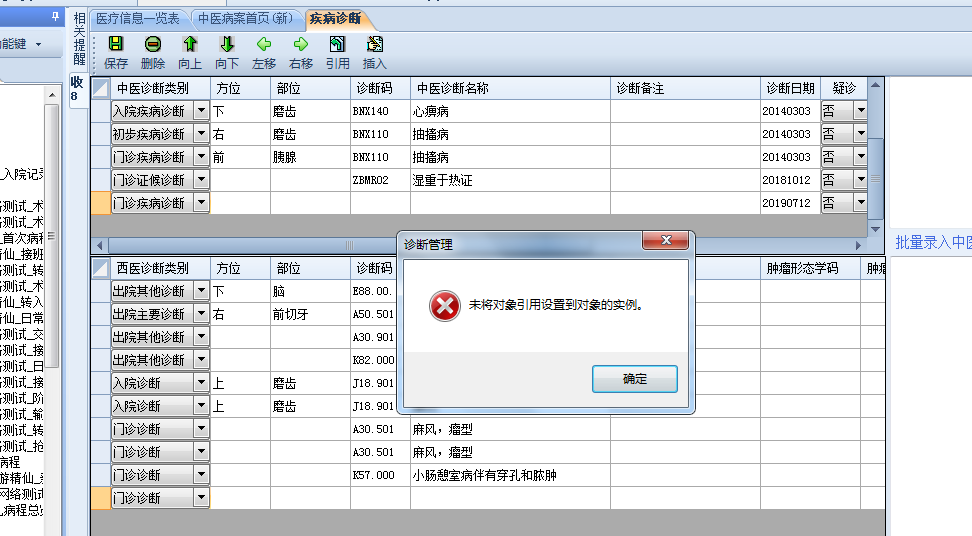Click 诊断备注 column header
The height and width of the screenshot is (536, 972).
point(685,88)
